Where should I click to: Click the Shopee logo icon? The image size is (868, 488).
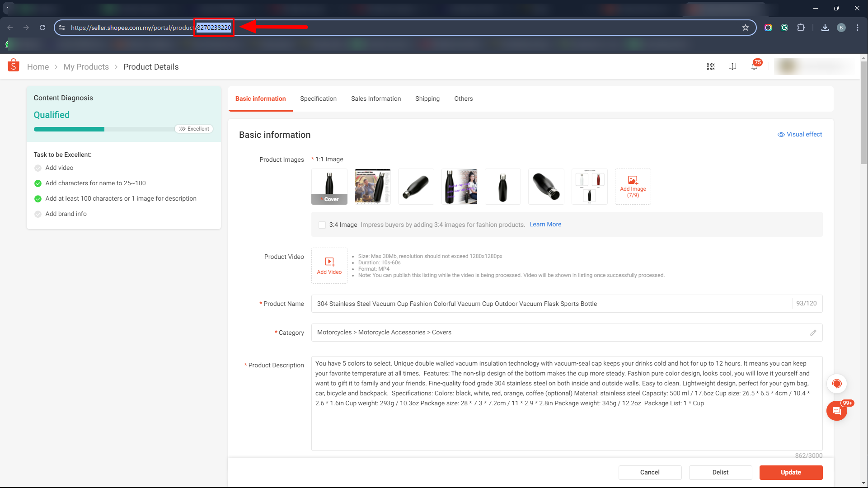14,66
